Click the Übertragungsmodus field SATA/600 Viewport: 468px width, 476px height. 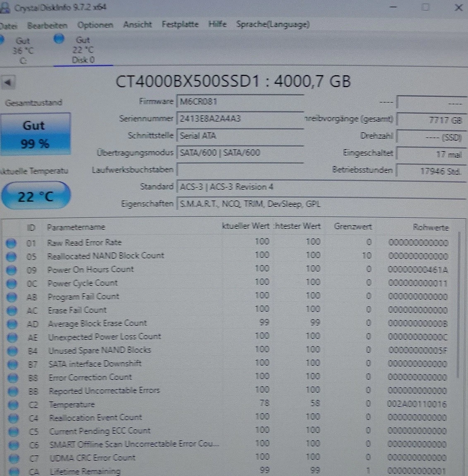click(x=240, y=152)
